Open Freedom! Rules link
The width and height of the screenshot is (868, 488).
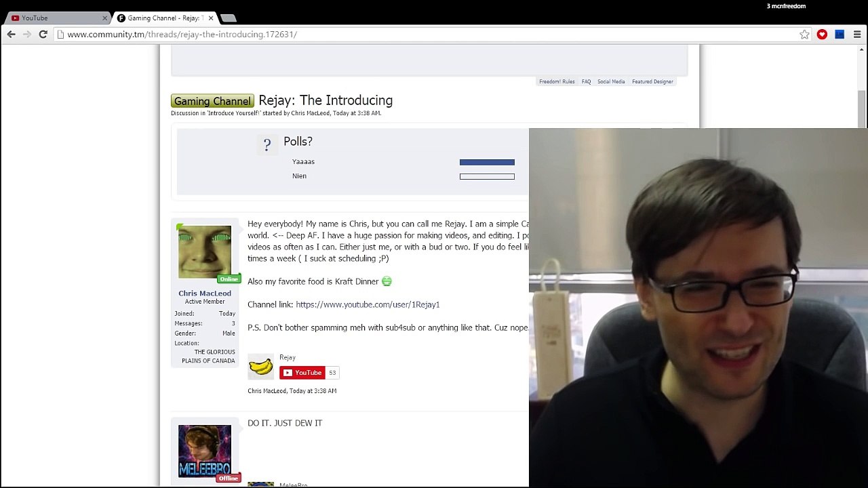(557, 81)
